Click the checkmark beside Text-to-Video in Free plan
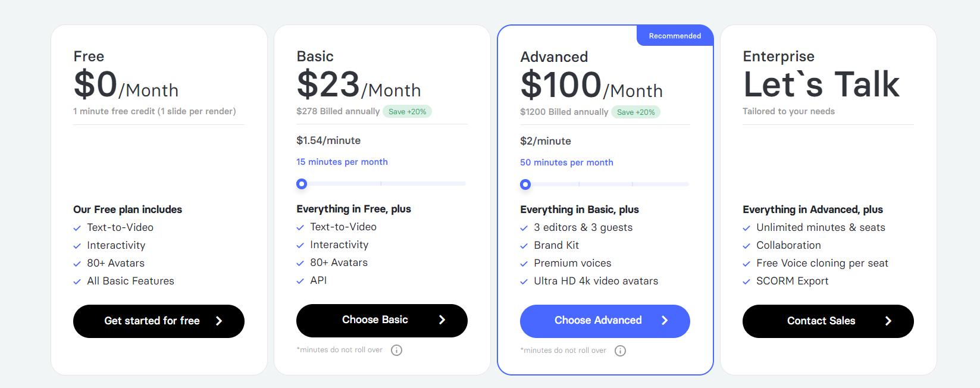The image size is (980, 388). pyautogui.click(x=77, y=227)
